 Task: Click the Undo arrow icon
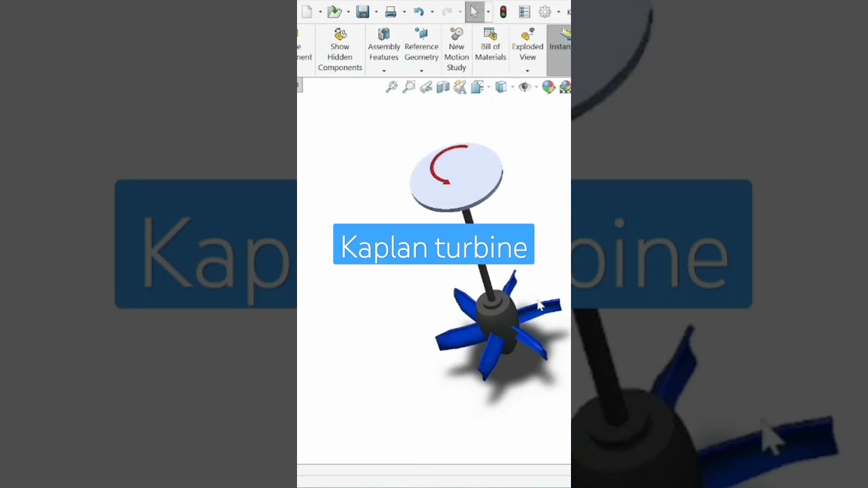418,12
